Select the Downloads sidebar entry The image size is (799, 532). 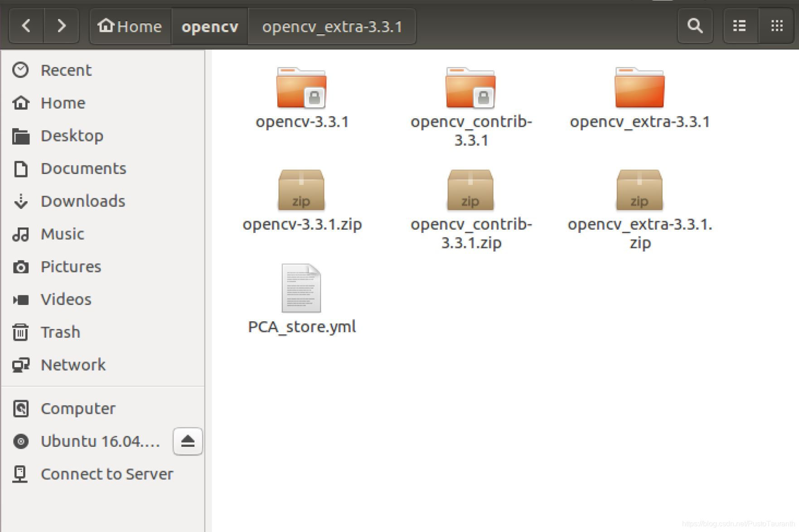point(82,201)
